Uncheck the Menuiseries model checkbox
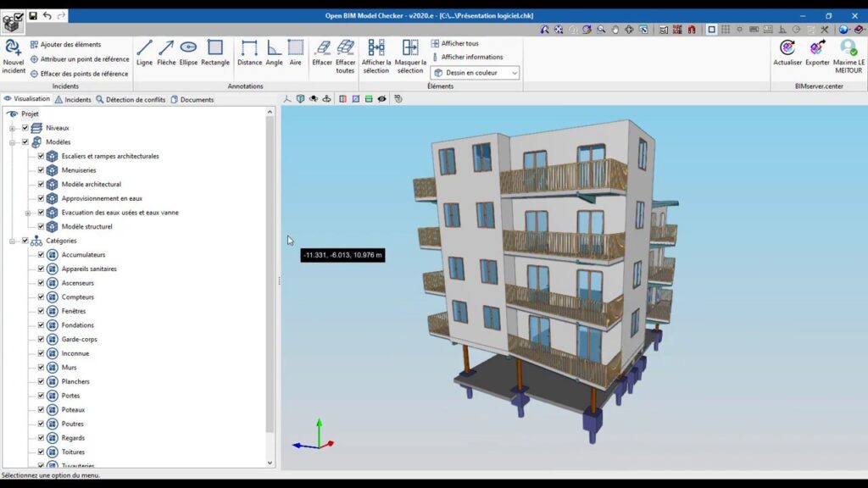The height and width of the screenshot is (488, 868). 41,170
